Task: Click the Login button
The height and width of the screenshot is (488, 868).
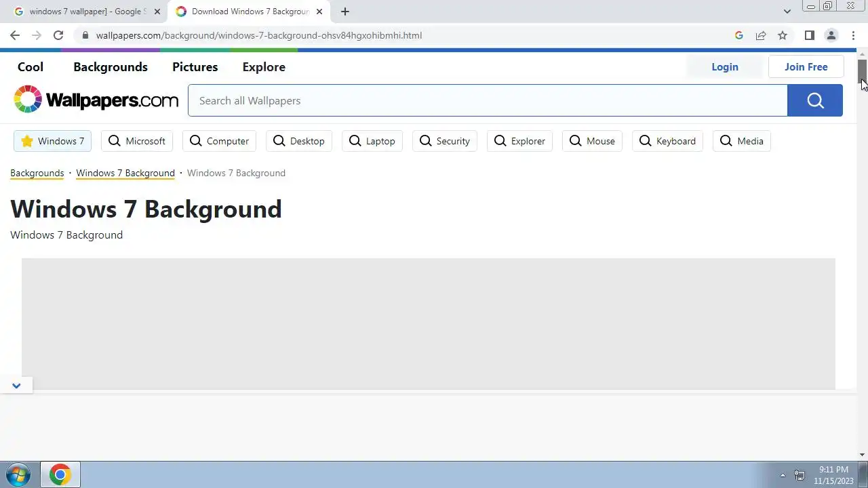Action: coord(725,66)
